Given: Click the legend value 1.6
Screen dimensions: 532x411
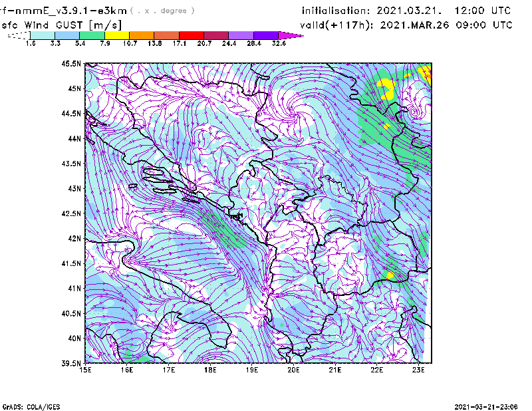Looking at the screenshot, I should pyautogui.click(x=31, y=43).
